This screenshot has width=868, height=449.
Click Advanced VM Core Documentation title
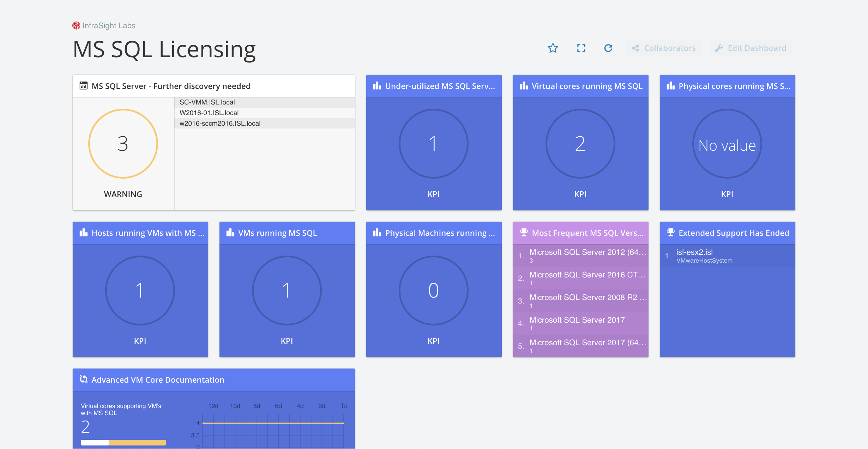pyautogui.click(x=158, y=380)
